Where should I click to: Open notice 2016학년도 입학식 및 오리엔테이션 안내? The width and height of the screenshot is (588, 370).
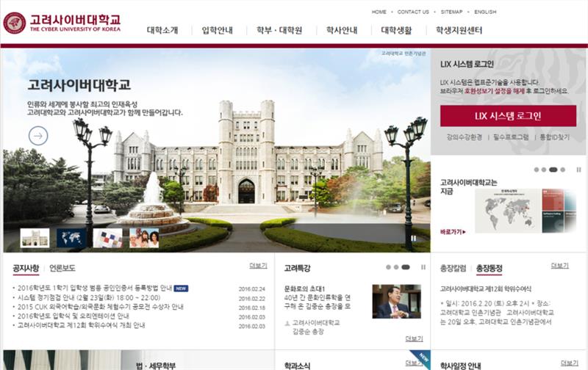click(x=73, y=316)
